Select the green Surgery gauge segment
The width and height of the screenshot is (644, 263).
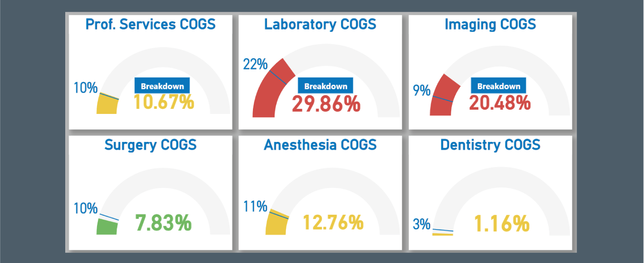107,227
